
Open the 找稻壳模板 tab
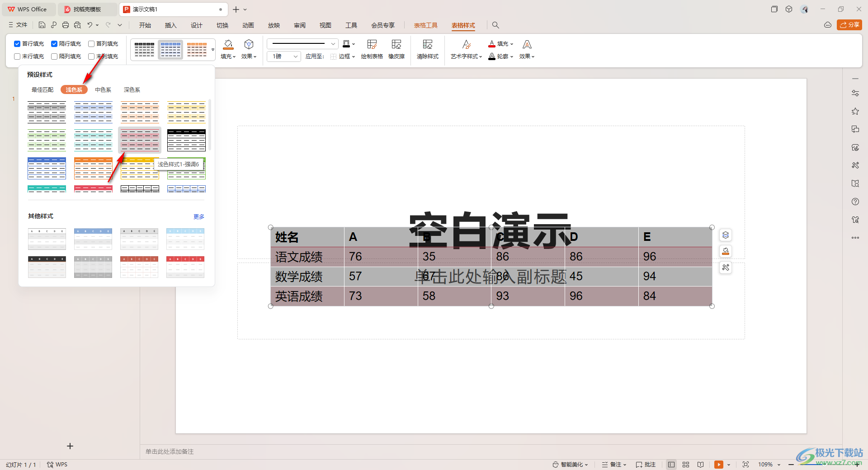87,9
